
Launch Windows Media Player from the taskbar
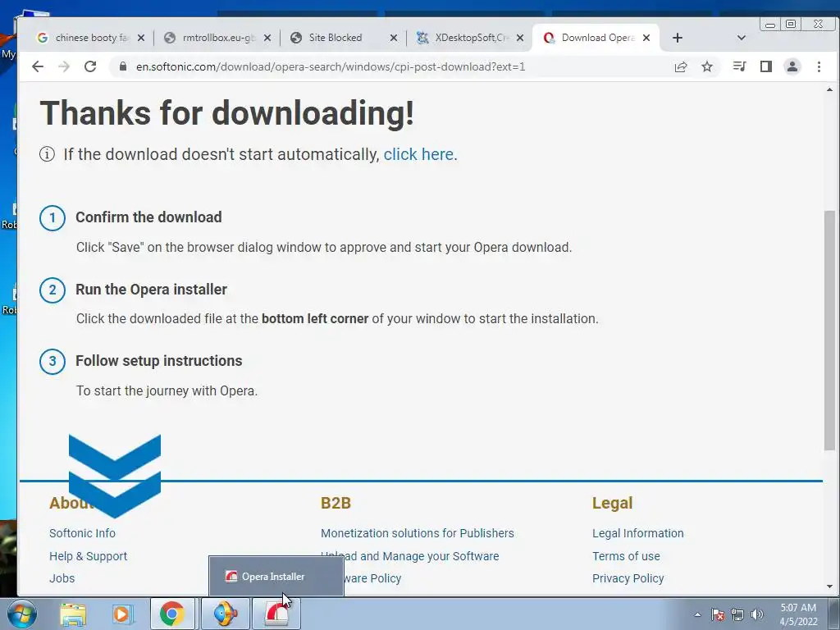pos(121,614)
